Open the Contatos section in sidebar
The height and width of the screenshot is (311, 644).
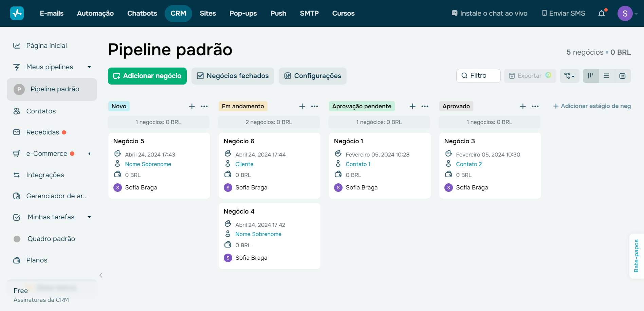pos(41,111)
